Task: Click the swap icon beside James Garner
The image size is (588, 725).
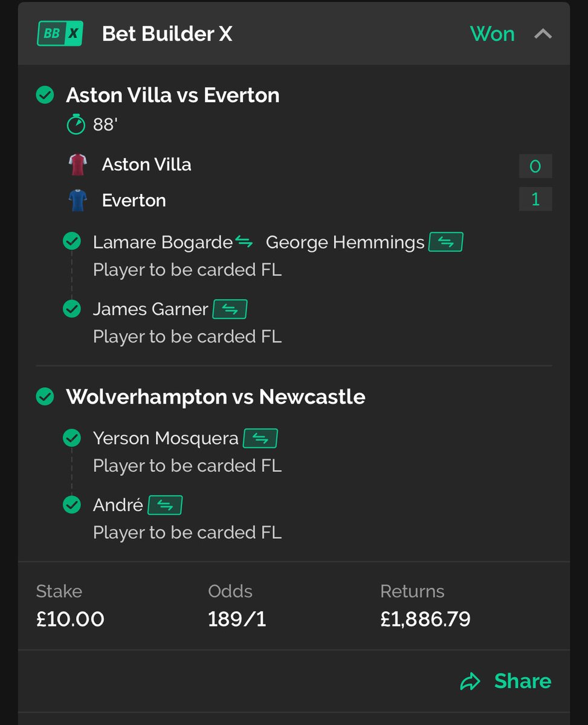Action: coord(230,309)
